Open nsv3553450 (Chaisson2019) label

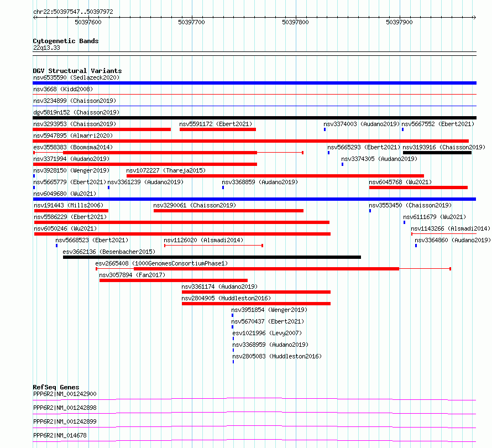(x=410, y=205)
